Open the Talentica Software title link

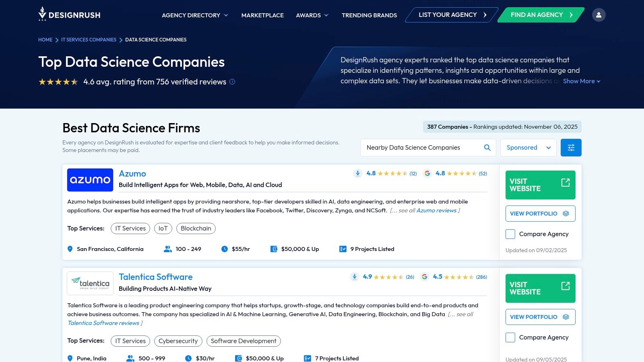click(x=155, y=277)
